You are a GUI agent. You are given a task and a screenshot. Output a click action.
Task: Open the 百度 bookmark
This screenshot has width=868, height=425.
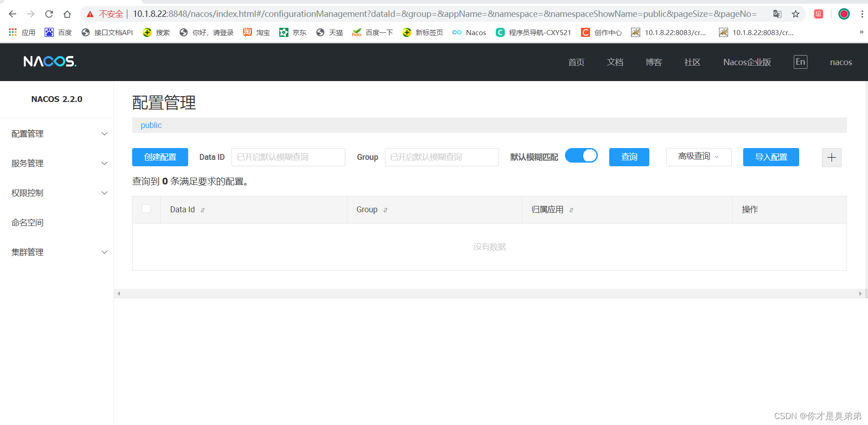pos(58,32)
